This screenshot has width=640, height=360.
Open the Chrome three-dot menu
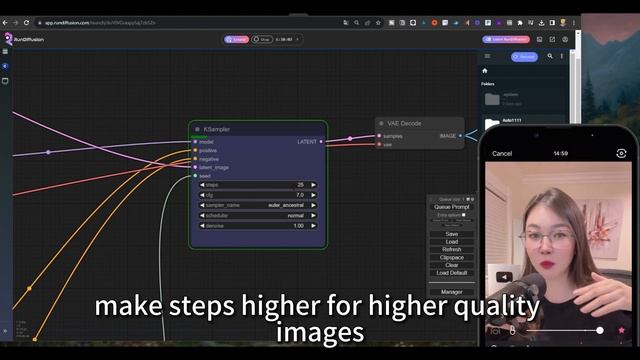coord(573,23)
